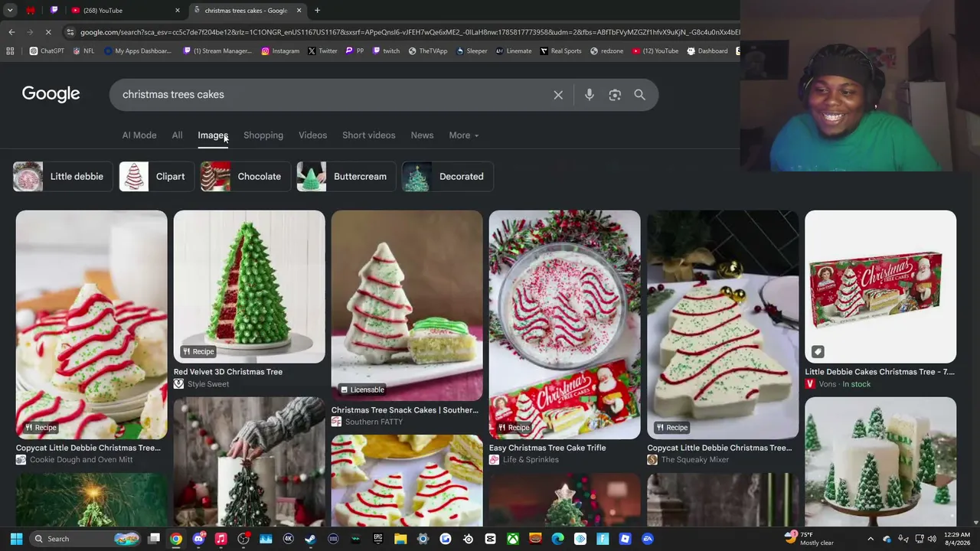Open Microsoft Edge from the taskbar
This screenshot has width=980, height=551.
coord(557,539)
